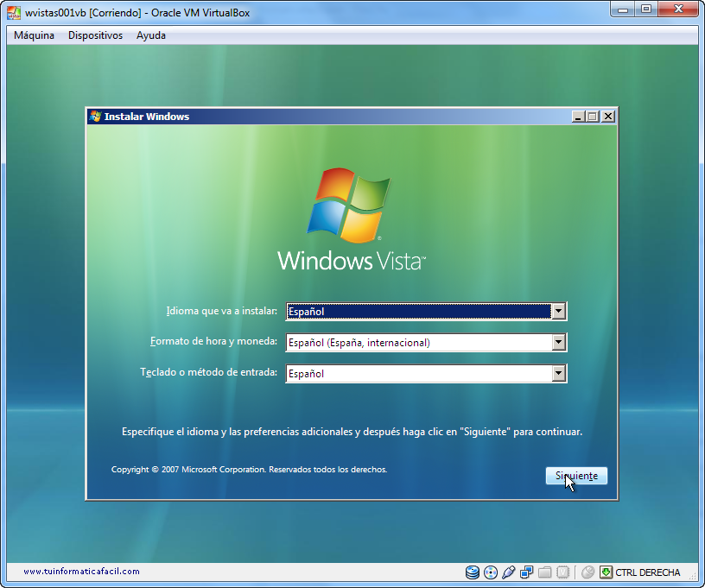Click the hard disk activity icon in status bar
The height and width of the screenshot is (588, 705).
(x=472, y=572)
